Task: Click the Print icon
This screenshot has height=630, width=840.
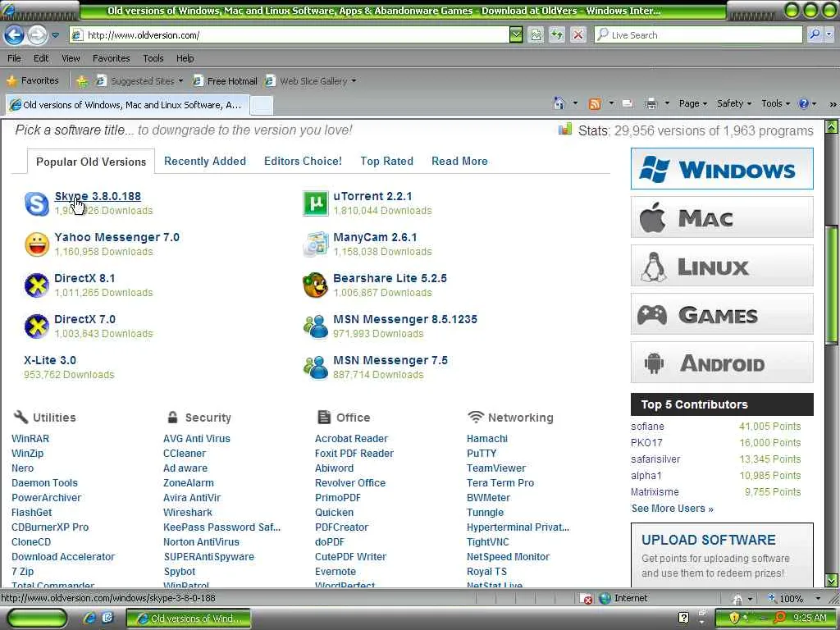Action: pos(651,104)
